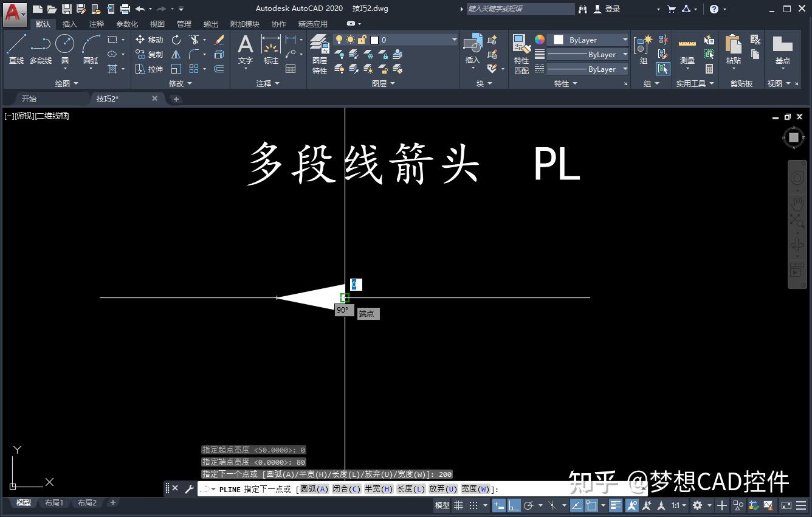Screen dimensions: 812x517
Task: Click Sign In (登录) button
Action: [607, 9]
